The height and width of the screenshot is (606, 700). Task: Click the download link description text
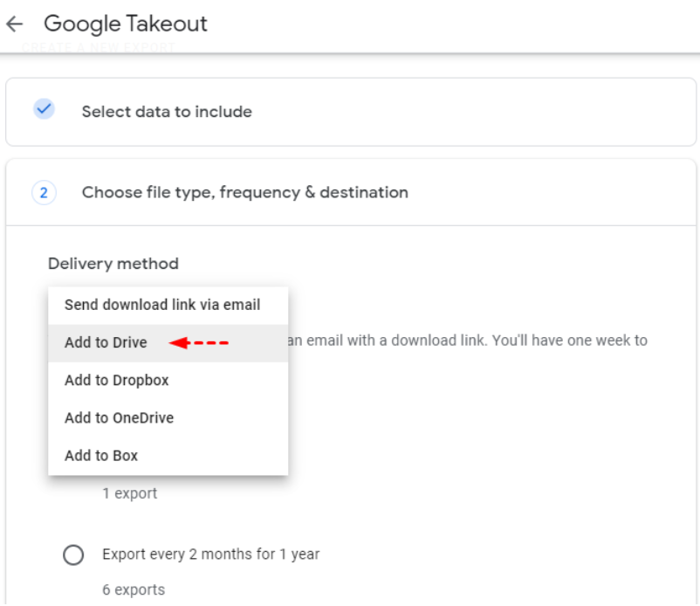tap(468, 341)
